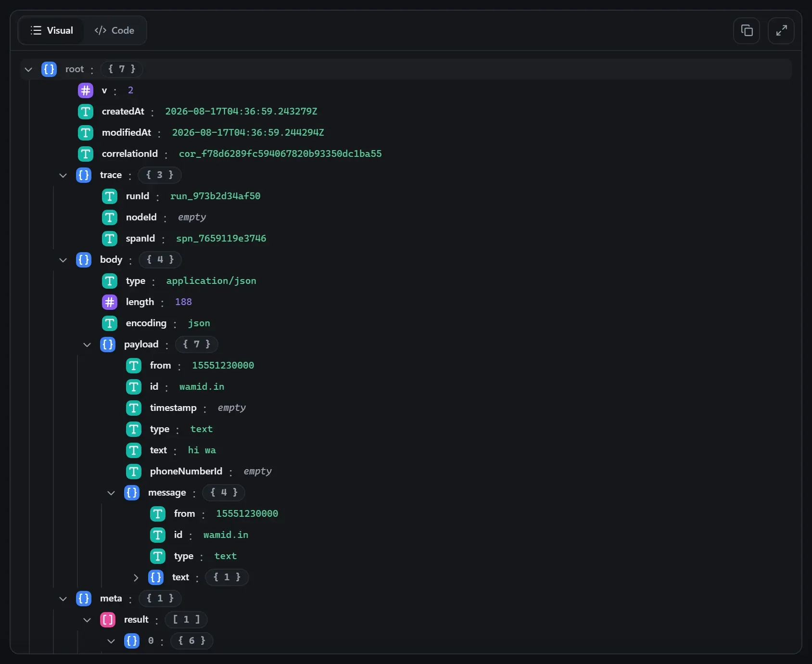Click the spanId value spn_7659119e3746
This screenshot has width=812, height=664.
221,239
